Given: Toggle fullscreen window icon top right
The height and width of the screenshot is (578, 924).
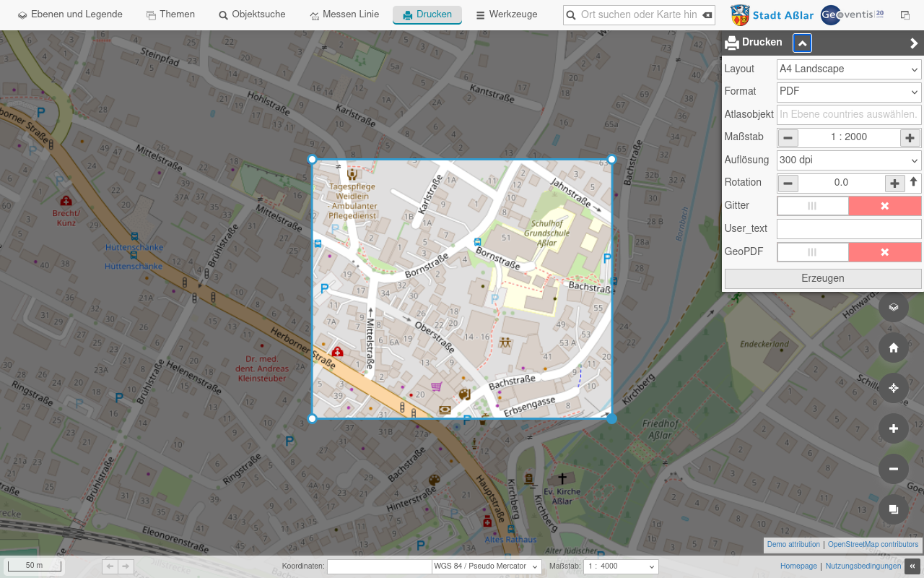Looking at the screenshot, I should 905,14.
